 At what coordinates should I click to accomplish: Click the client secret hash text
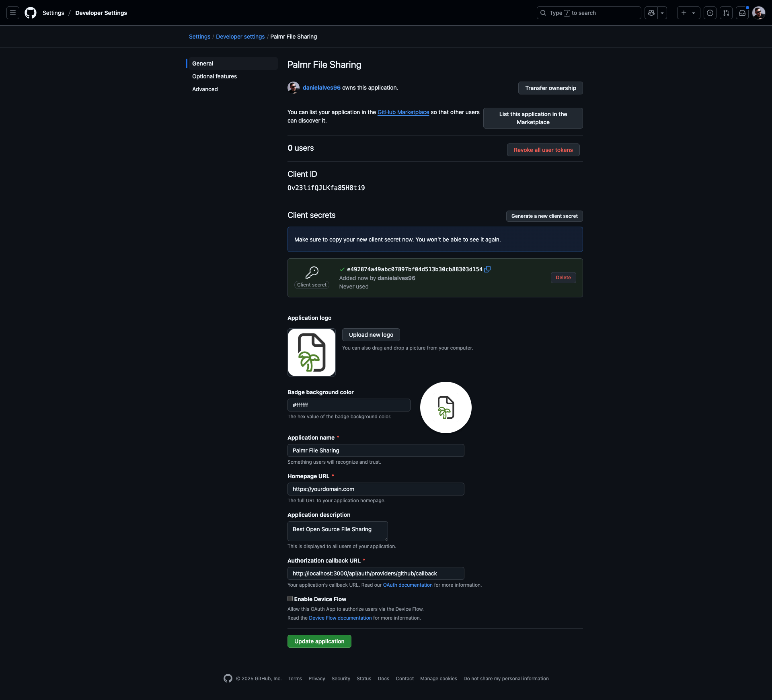pos(415,269)
